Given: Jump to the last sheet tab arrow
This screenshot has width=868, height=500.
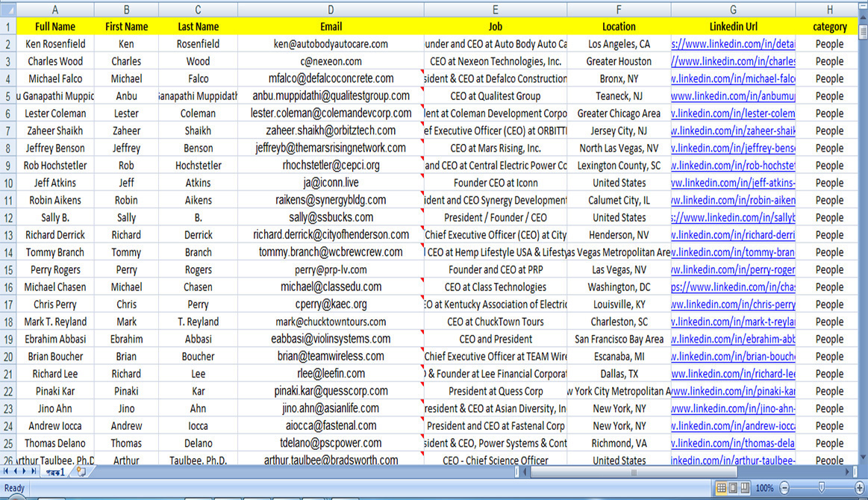Looking at the screenshot, I should click(34, 471).
